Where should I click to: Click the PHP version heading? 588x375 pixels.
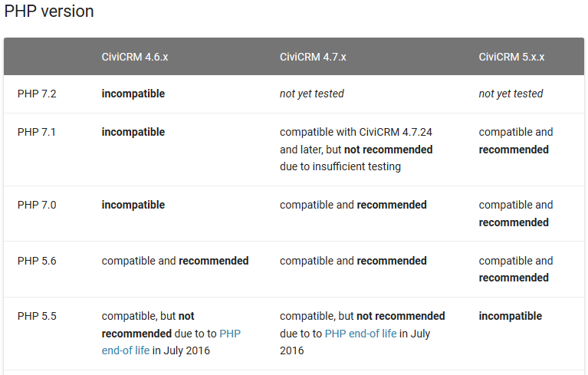[x=49, y=12]
